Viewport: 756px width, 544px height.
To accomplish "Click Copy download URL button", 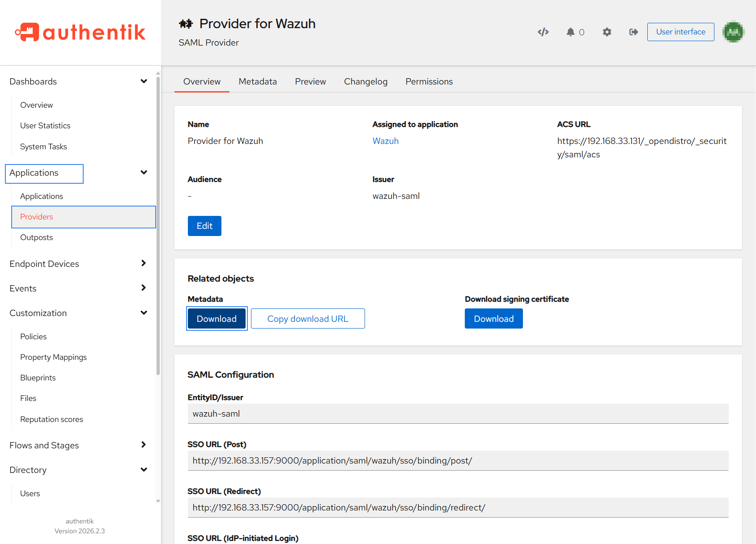I will [x=308, y=319].
